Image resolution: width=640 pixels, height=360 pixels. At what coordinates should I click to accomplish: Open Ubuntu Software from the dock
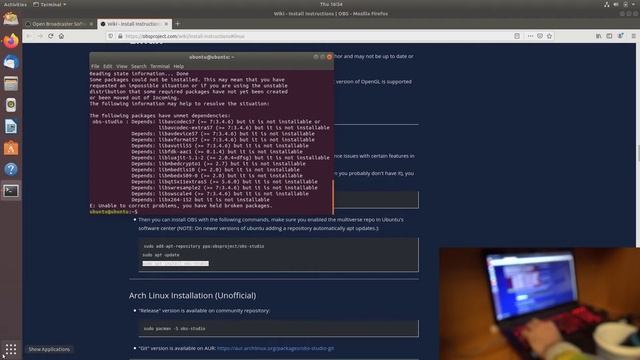pyautogui.click(x=11, y=148)
